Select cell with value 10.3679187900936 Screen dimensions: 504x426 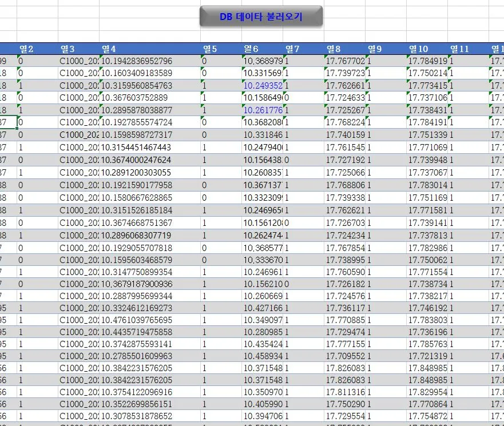point(150,284)
